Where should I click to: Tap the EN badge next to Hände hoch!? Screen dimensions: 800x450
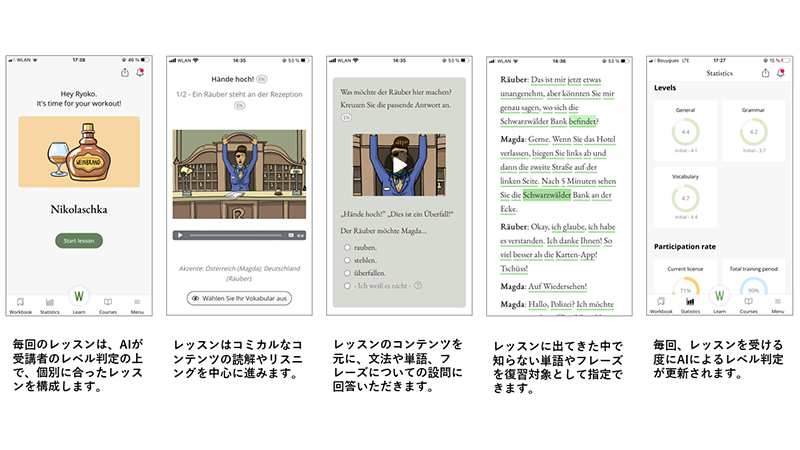tap(262, 78)
